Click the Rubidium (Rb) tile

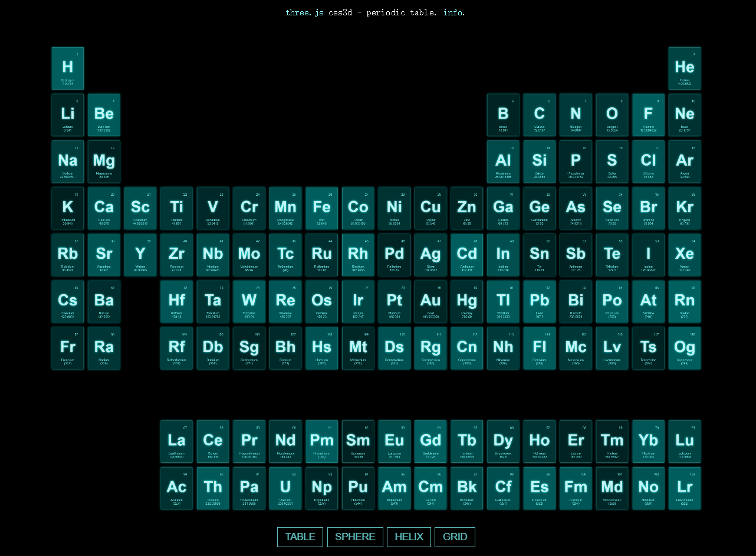tap(68, 255)
